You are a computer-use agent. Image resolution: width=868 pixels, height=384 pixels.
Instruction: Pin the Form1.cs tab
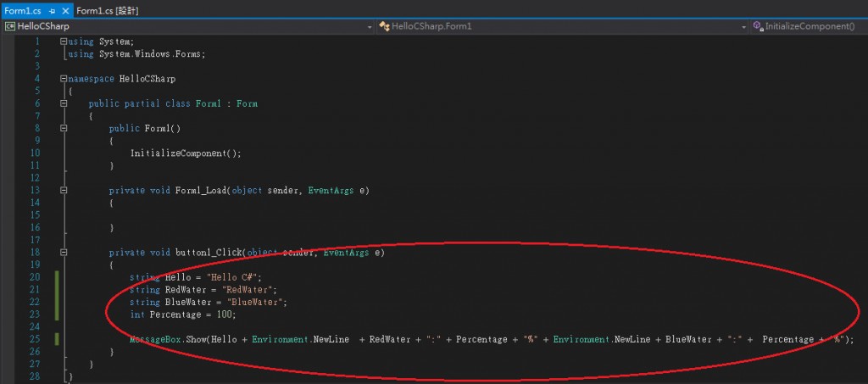point(53,11)
